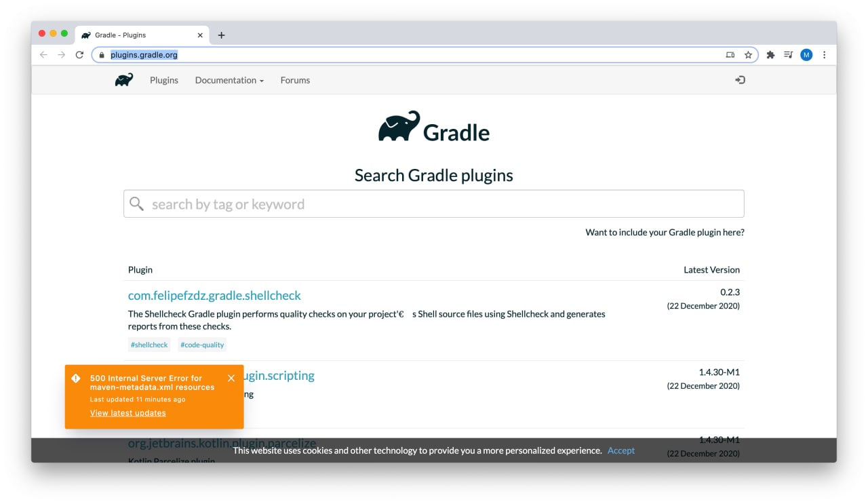
Task: Go back with browser back arrow
Action: coord(43,55)
